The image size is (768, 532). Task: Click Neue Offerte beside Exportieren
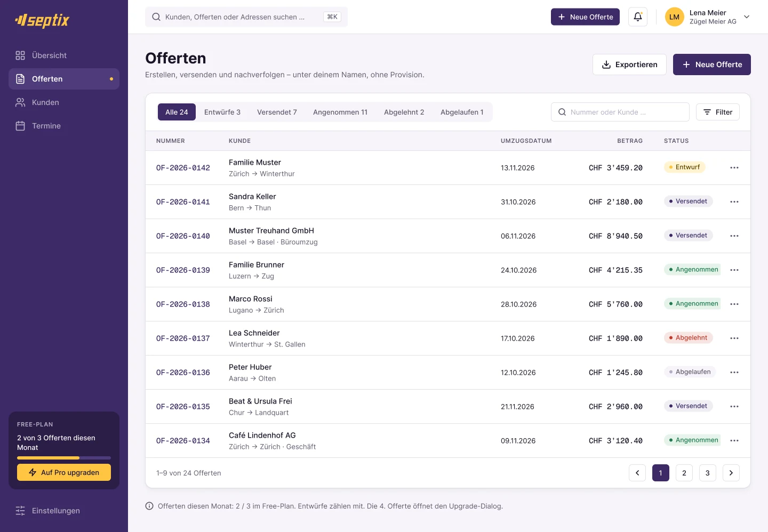click(x=712, y=65)
